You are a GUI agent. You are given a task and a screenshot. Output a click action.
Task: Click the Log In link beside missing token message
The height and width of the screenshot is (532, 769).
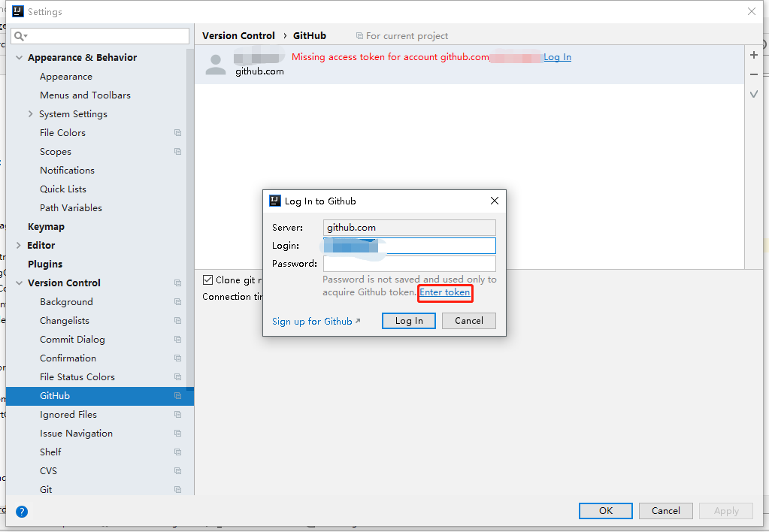(557, 57)
